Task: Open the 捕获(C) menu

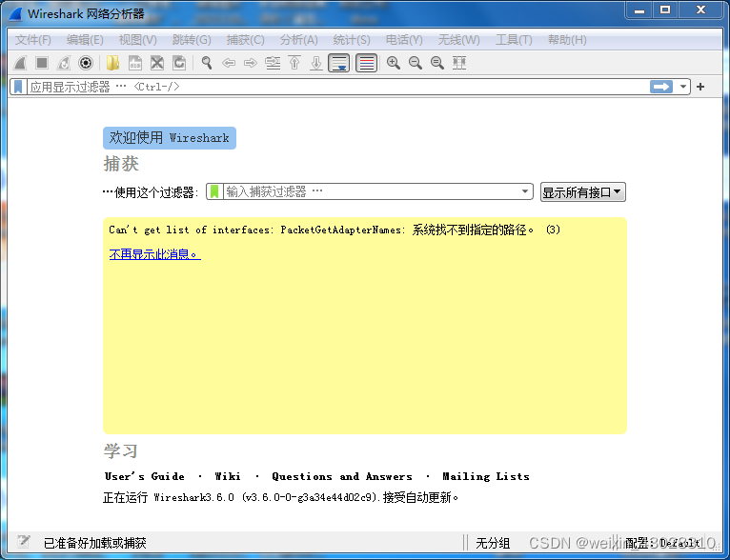Action: point(245,40)
